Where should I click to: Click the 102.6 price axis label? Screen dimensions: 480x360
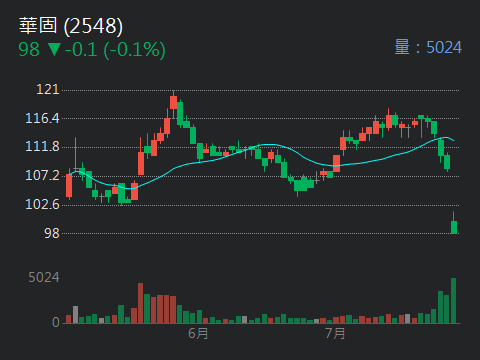(42, 204)
